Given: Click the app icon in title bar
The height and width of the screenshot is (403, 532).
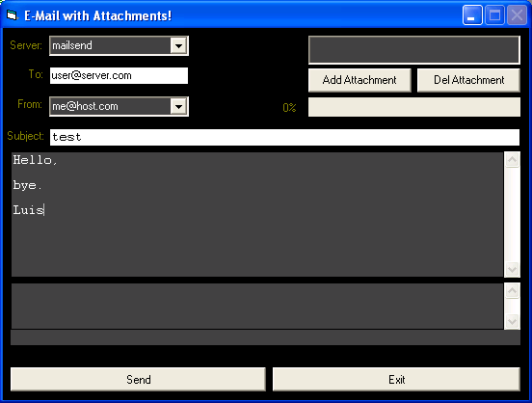Looking at the screenshot, I should click(13, 15).
